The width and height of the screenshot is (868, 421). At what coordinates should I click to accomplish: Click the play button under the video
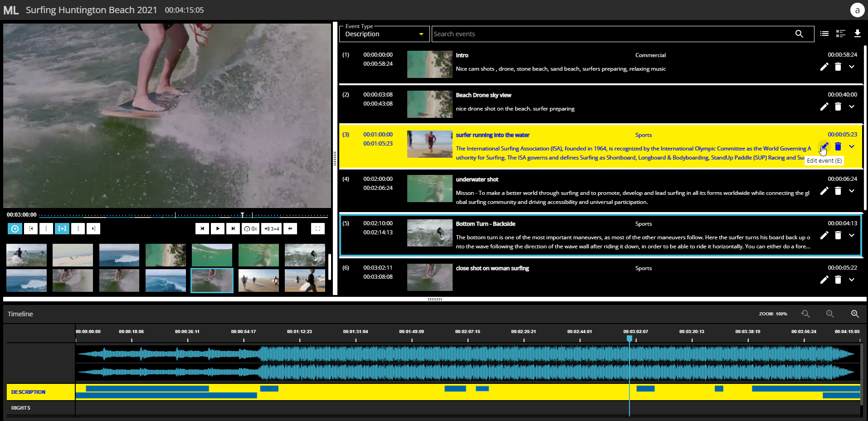(218, 229)
